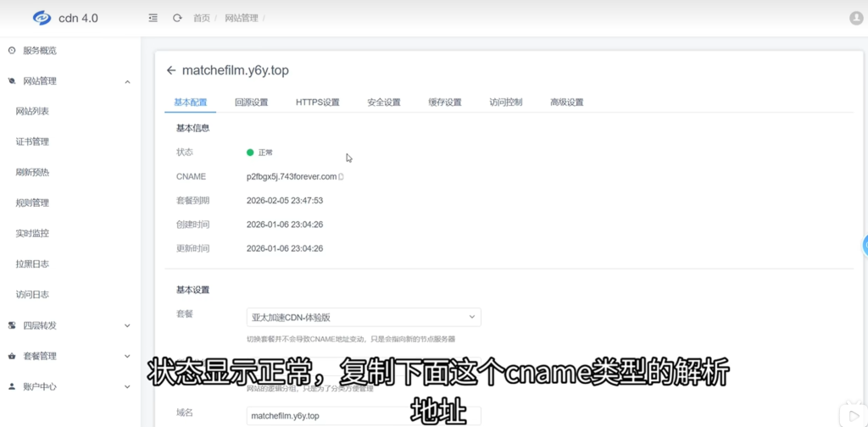Click the blue floating widget at right edge
The image size is (868, 427).
pos(865,246)
